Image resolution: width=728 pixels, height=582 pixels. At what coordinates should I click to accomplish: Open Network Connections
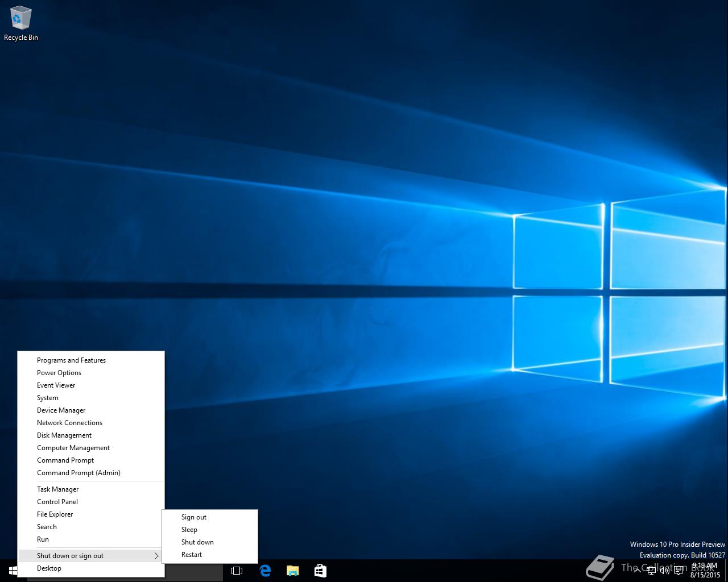[x=91, y=423]
